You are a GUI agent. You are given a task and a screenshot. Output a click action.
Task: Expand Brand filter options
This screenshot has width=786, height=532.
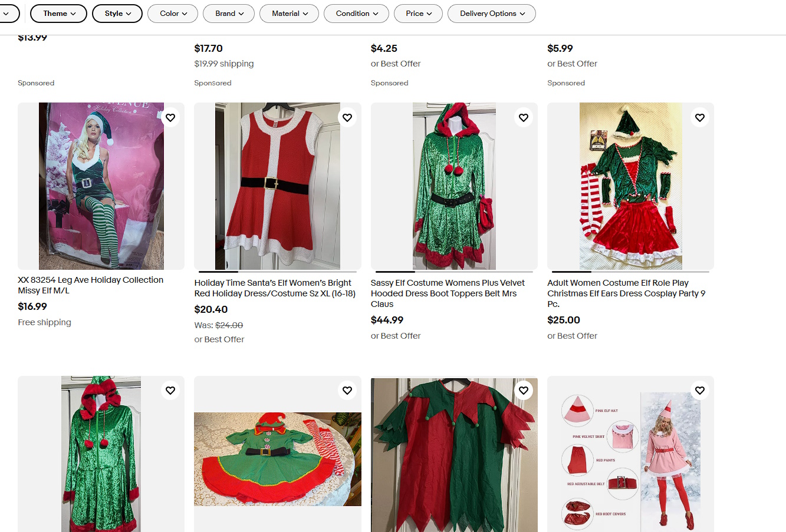(x=229, y=14)
